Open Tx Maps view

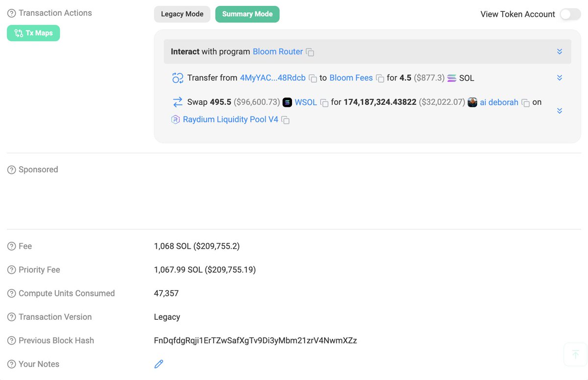[x=33, y=33]
